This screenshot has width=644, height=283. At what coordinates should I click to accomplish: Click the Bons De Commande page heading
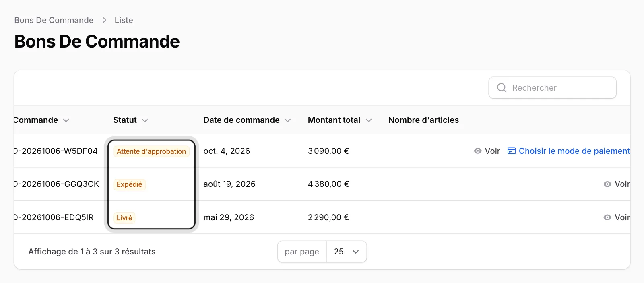coord(97,41)
